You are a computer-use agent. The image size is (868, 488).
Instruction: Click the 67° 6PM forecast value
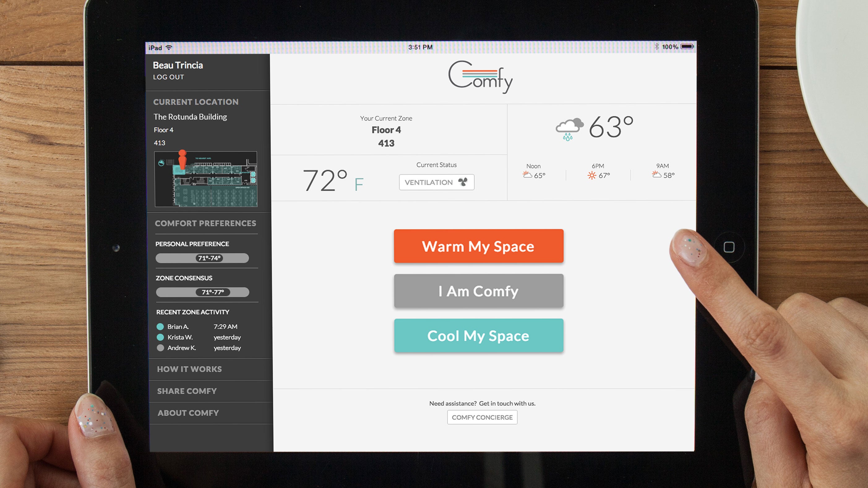604,175
